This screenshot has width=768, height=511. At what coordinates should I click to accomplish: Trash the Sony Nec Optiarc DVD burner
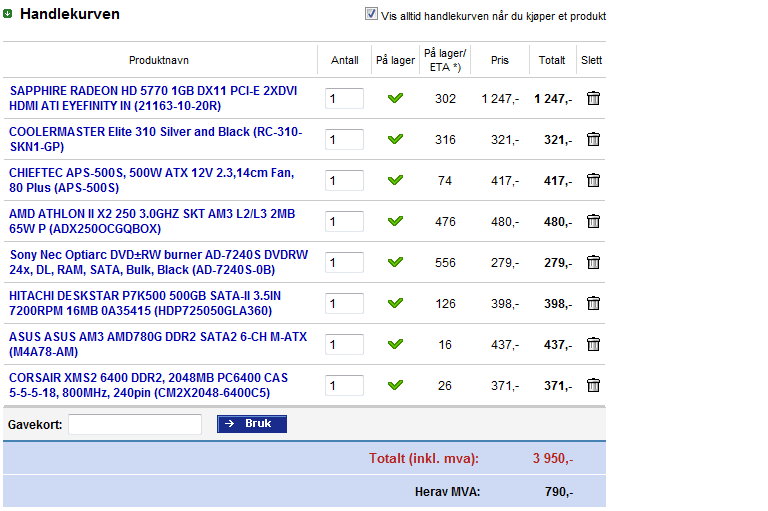point(593,263)
